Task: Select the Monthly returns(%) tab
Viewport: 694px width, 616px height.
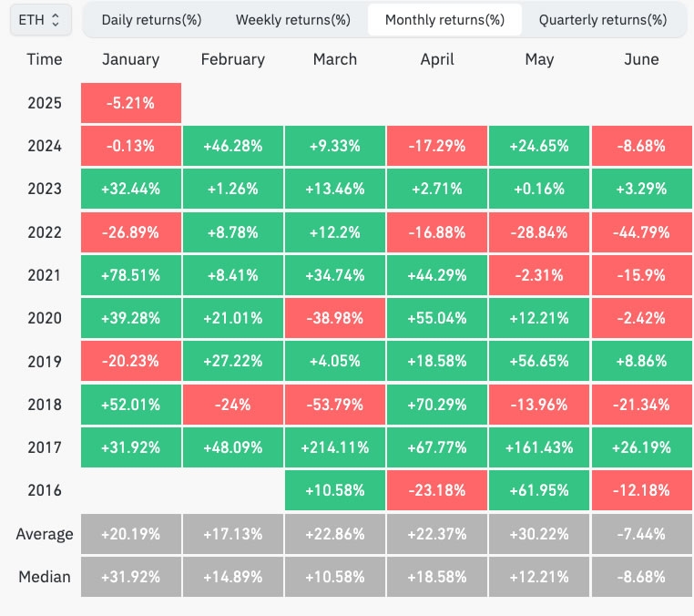Action: [444, 19]
